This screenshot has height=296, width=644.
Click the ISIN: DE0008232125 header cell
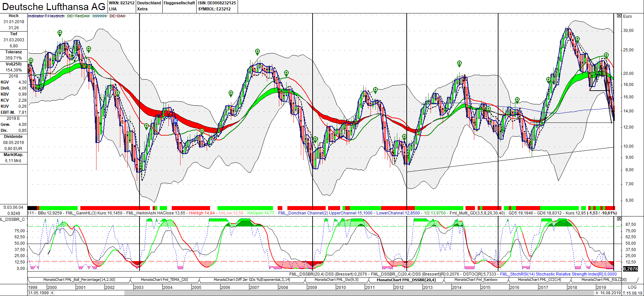point(217,6)
